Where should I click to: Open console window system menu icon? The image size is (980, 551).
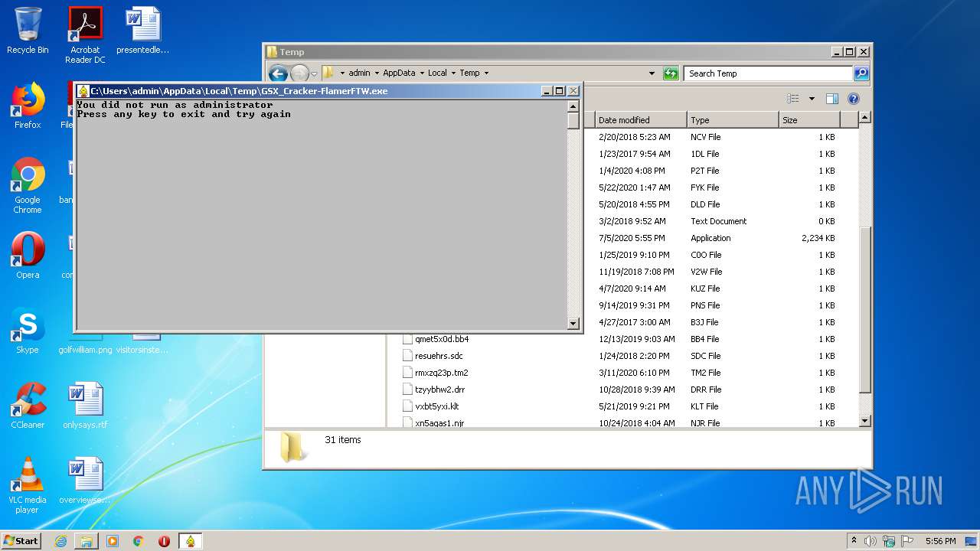pyautogui.click(x=83, y=91)
